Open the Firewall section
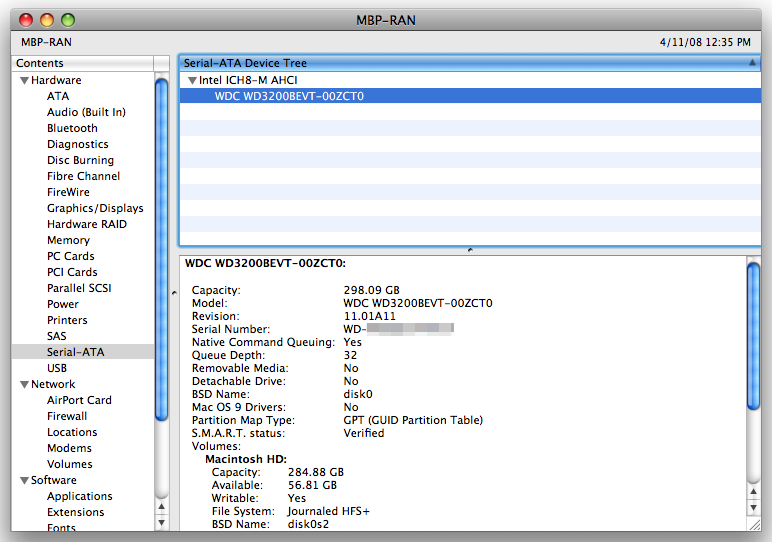The image size is (772, 542). point(66,416)
